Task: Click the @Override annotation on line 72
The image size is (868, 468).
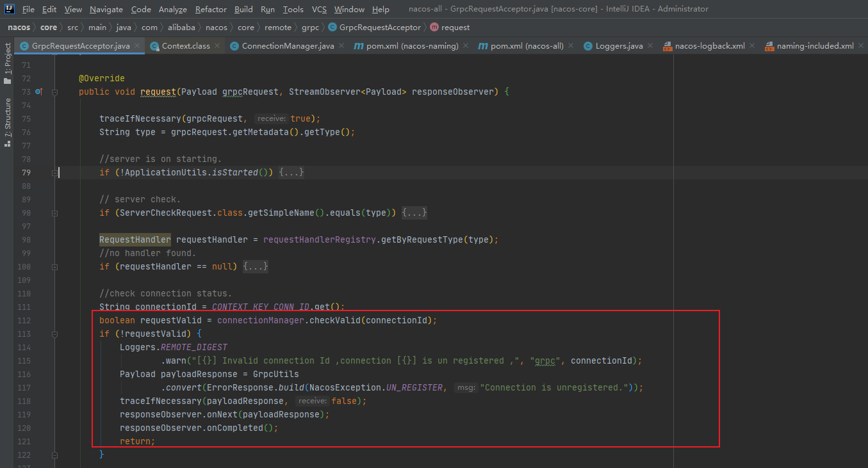Action: (102, 79)
